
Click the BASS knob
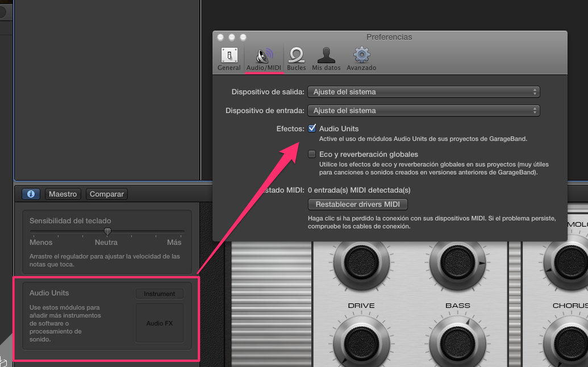(x=458, y=343)
